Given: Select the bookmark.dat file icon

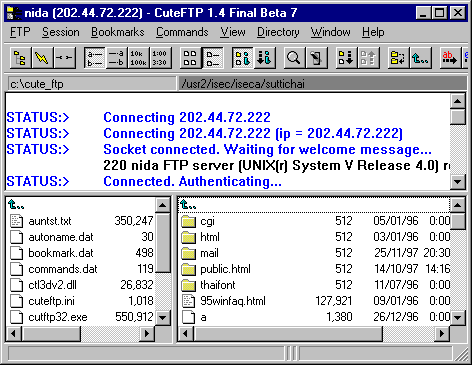Looking at the screenshot, I should click(16, 253).
